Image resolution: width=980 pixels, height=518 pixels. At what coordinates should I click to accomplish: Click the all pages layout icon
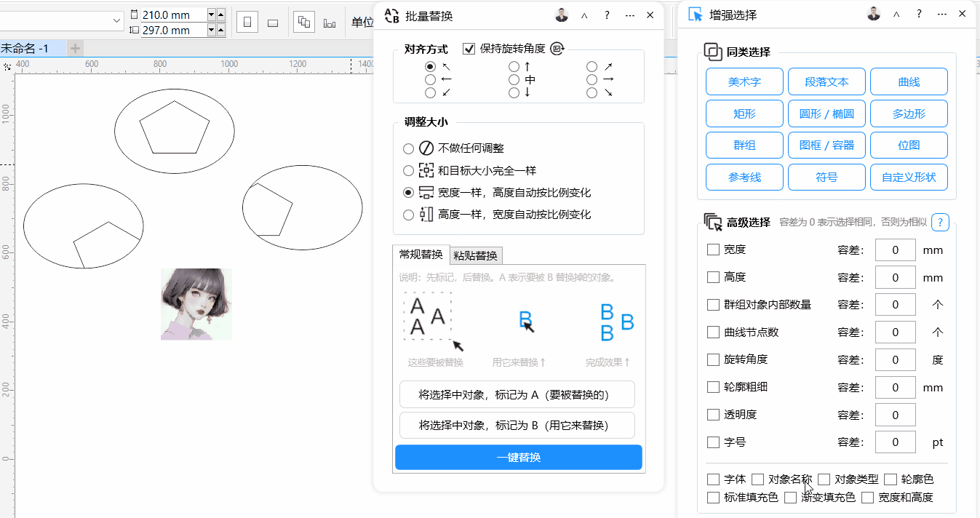(x=304, y=22)
